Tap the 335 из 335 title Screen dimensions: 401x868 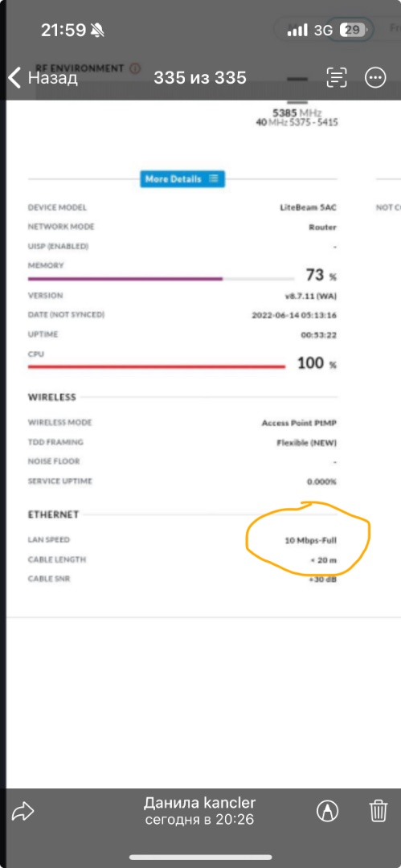pyautogui.click(x=200, y=78)
